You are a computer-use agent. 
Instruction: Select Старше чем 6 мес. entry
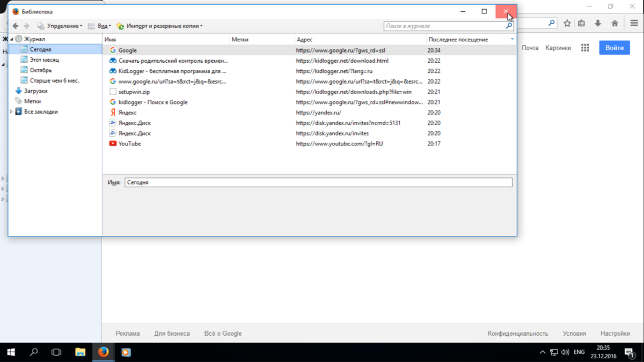54,80
